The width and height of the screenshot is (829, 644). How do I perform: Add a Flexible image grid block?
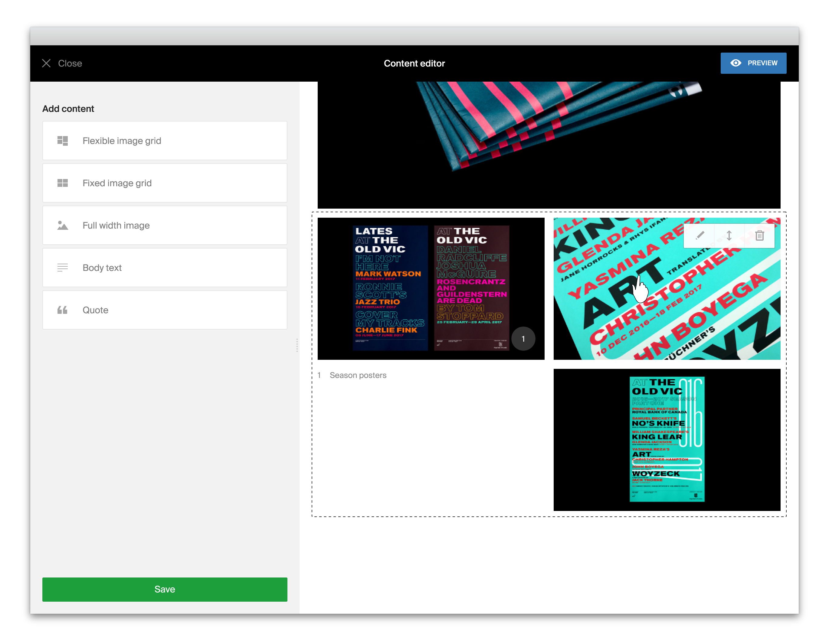pyautogui.click(x=165, y=141)
